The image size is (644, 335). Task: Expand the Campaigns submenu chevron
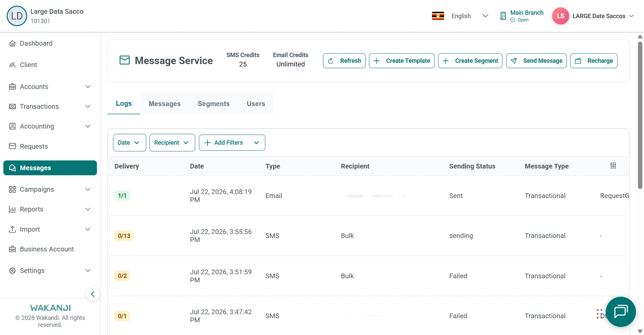coord(88,189)
